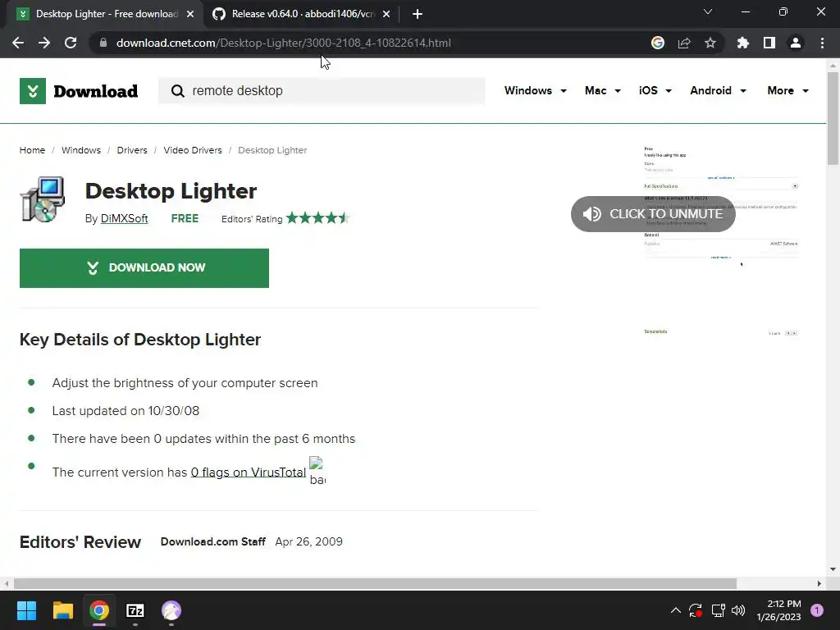Toggle Chrome side panel
The image size is (840, 630).
pos(769,43)
